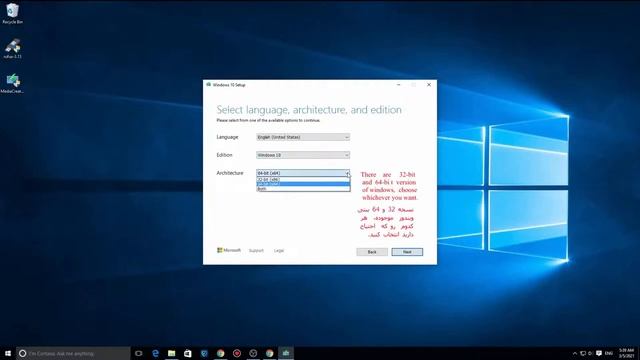640x360 pixels.
Task: Open File Explorer from the taskbar
Action: pyautogui.click(x=171, y=353)
